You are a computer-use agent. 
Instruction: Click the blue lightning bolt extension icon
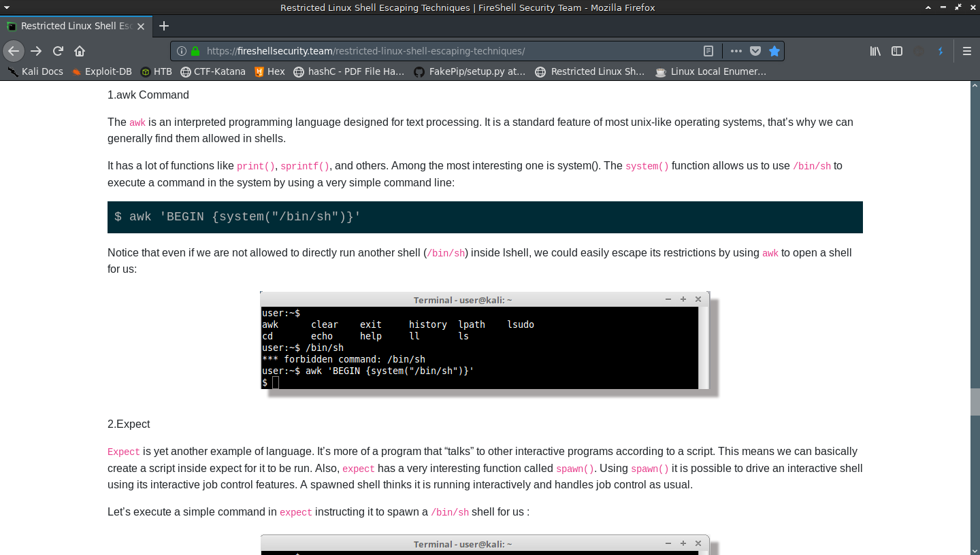click(941, 51)
